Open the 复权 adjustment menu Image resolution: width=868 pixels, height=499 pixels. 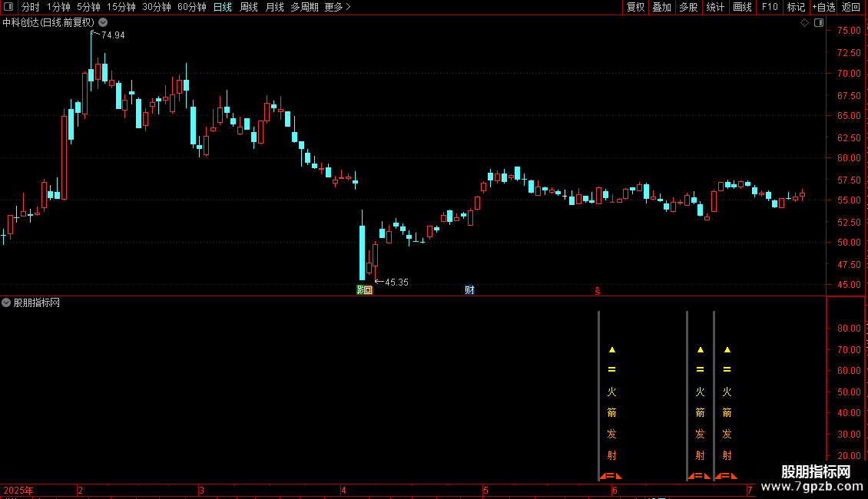(635, 7)
